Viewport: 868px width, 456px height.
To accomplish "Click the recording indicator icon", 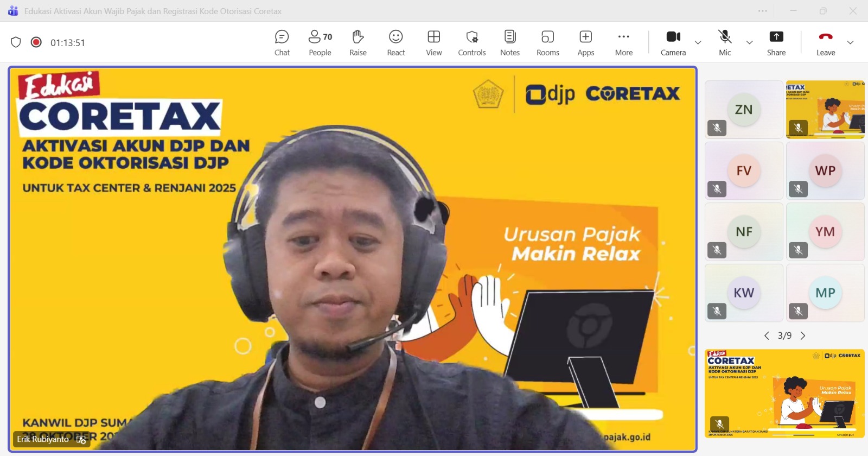I will (36, 42).
